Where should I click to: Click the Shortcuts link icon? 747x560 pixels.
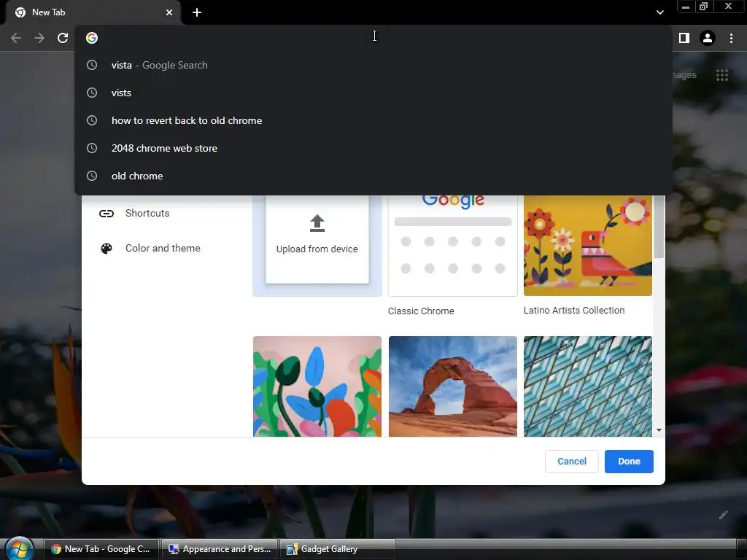click(x=107, y=214)
